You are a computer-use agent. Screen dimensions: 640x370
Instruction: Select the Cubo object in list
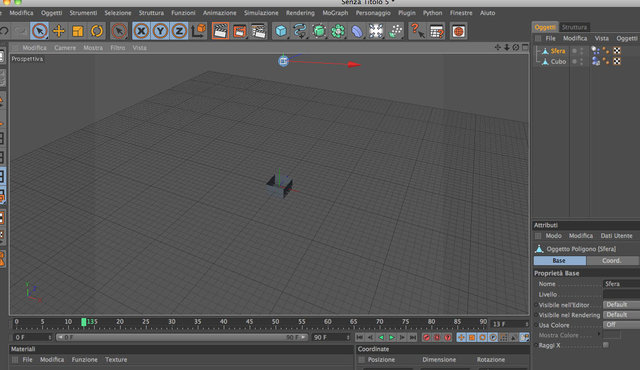click(x=558, y=62)
